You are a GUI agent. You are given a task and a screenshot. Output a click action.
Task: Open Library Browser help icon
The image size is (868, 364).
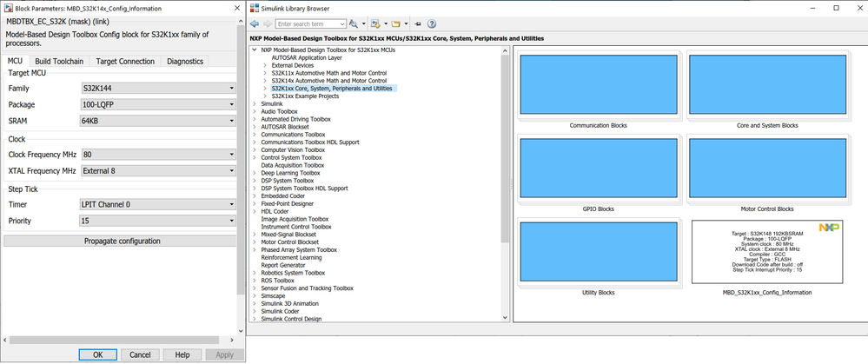[433, 23]
